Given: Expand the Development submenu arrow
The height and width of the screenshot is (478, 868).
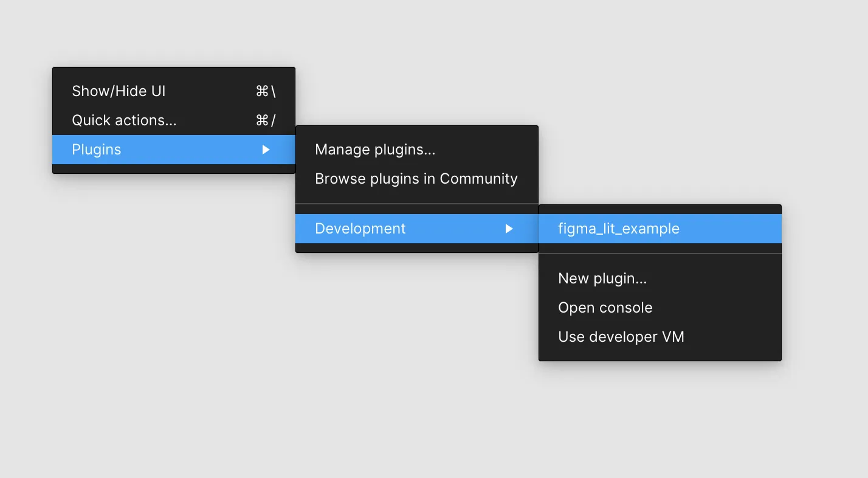Looking at the screenshot, I should point(509,229).
